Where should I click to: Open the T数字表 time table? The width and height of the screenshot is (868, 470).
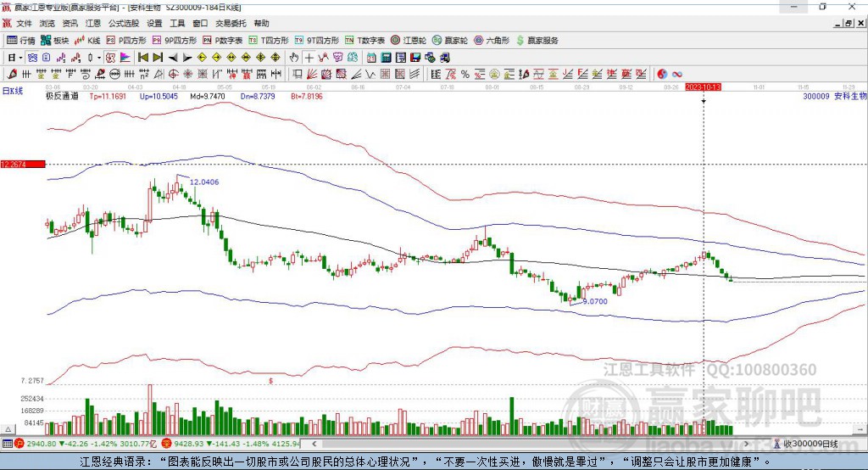point(364,41)
